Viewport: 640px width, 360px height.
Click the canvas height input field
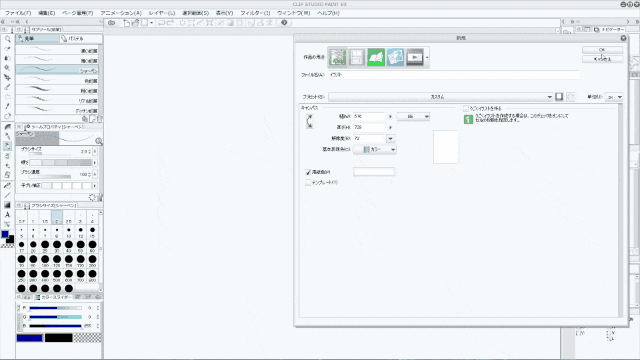point(369,127)
